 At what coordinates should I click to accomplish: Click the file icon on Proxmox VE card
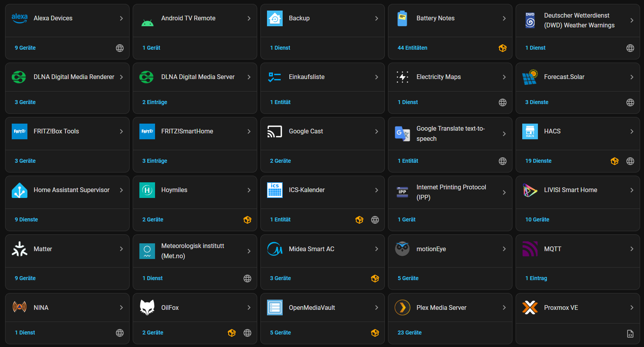pyautogui.click(x=630, y=334)
